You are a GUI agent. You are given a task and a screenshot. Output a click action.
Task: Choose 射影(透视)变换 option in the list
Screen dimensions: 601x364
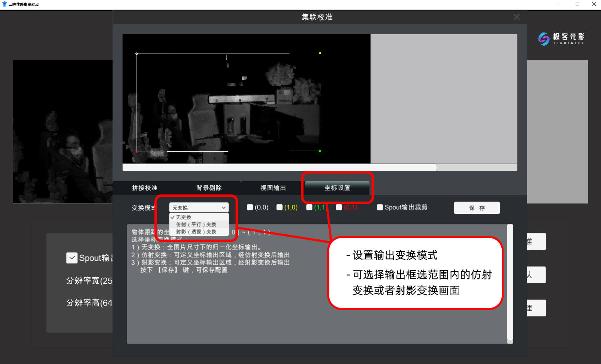(x=196, y=232)
